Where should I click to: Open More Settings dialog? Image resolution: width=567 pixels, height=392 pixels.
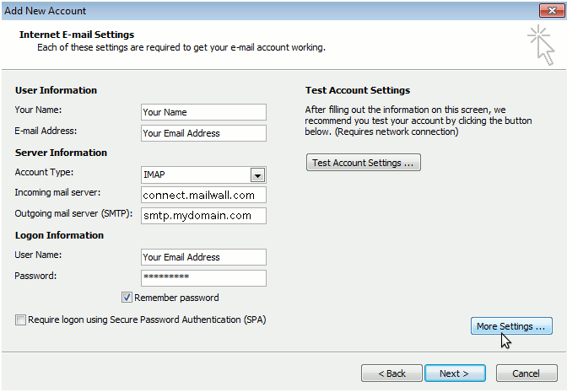click(x=511, y=326)
